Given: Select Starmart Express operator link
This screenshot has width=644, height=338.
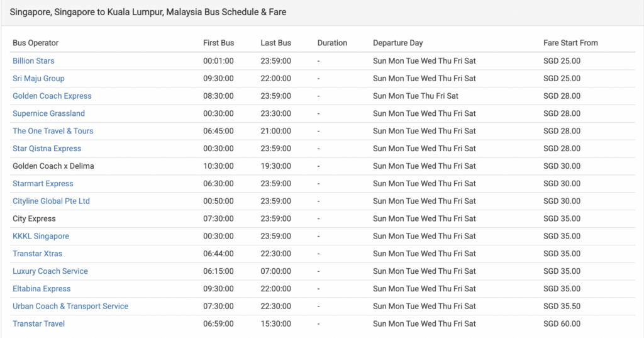Looking at the screenshot, I should pyautogui.click(x=43, y=184).
